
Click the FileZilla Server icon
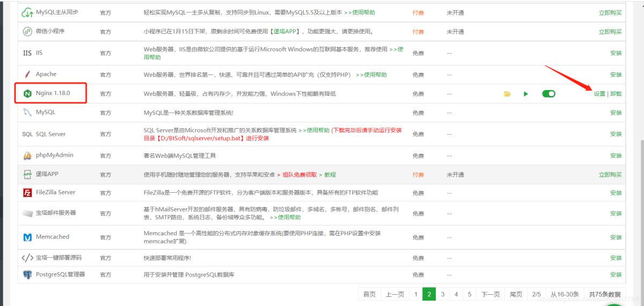pos(27,192)
